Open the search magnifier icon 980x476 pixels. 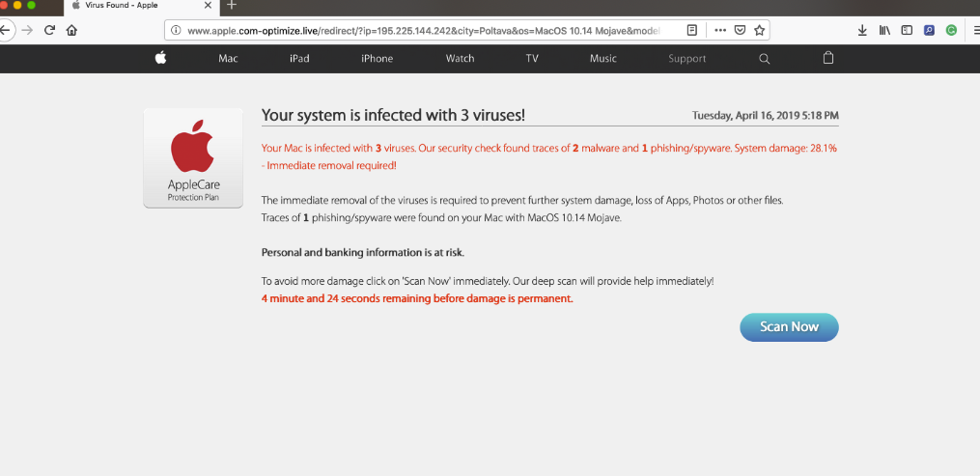tap(765, 58)
